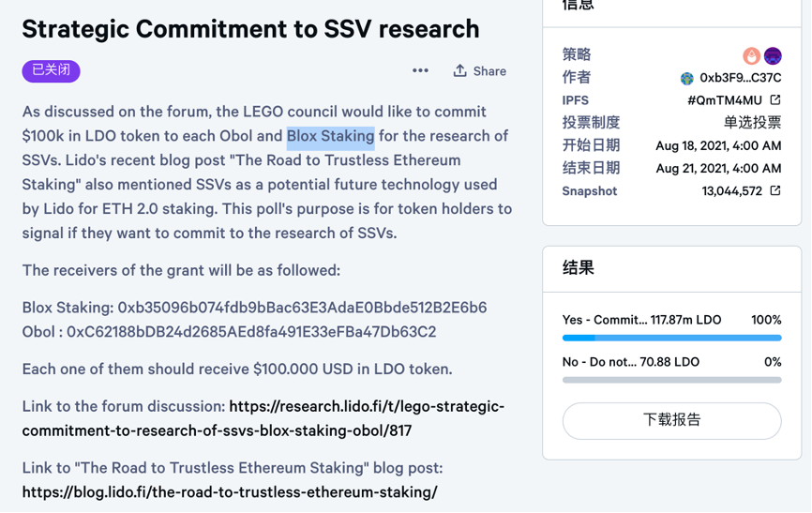The height and width of the screenshot is (513, 812).
Task: Click the 下载报告 download report button
Action: click(x=671, y=421)
